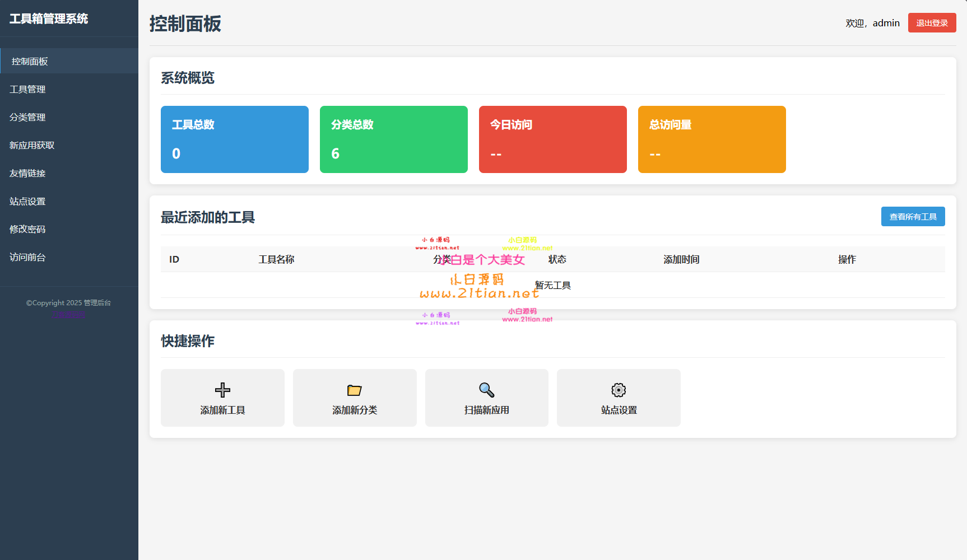Click the gear icon for site settings
Screen dimensions: 967x560
point(618,390)
